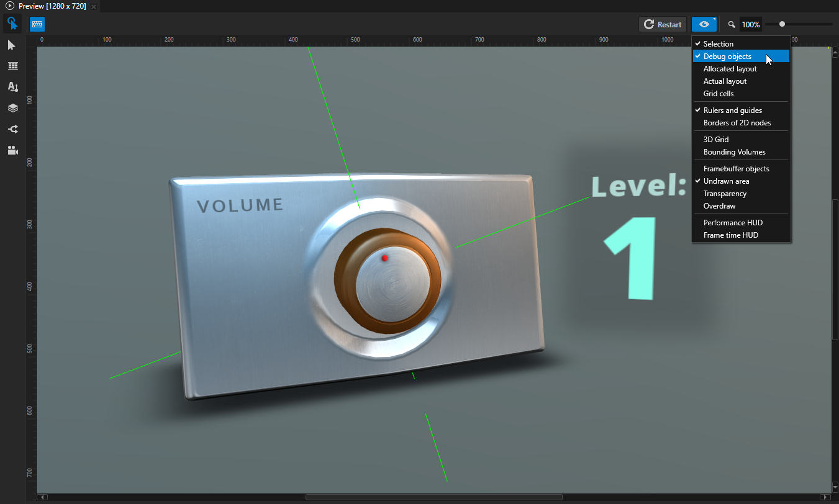
Task: Select the node selection arrow tool
Action: pos(12,45)
